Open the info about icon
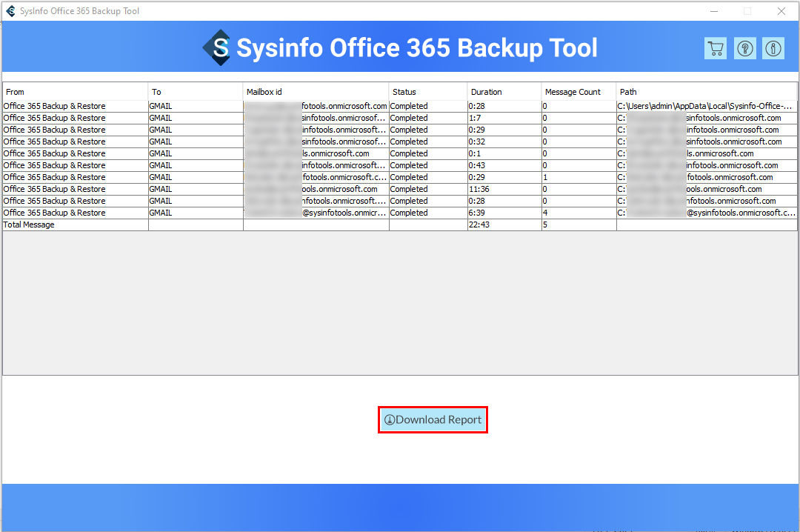 point(773,49)
